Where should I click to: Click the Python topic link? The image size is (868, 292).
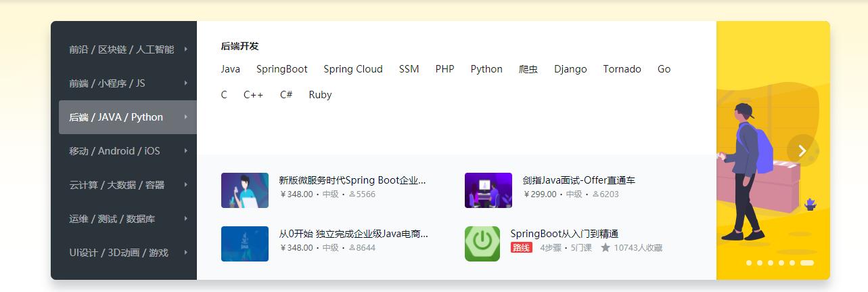(x=486, y=69)
